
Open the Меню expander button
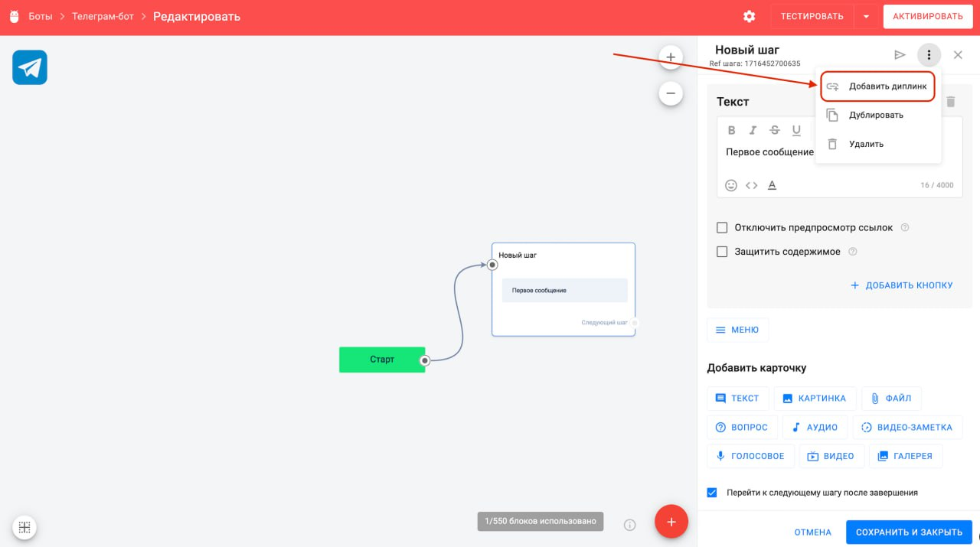coord(737,330)
